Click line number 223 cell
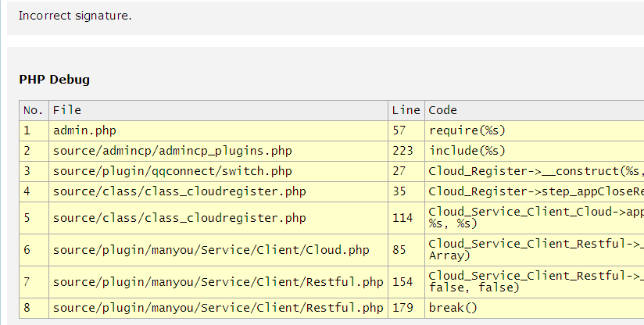 coord(402,151)
